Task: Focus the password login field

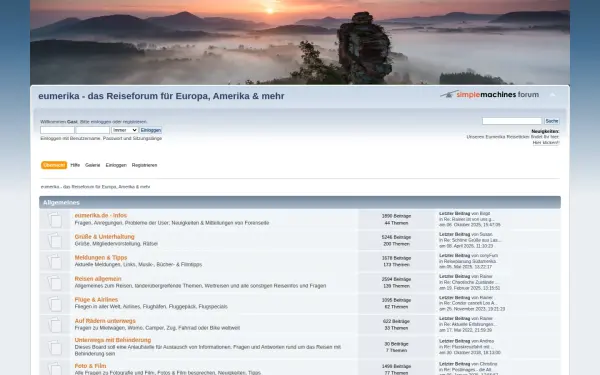Action: (x=93, y=130)
